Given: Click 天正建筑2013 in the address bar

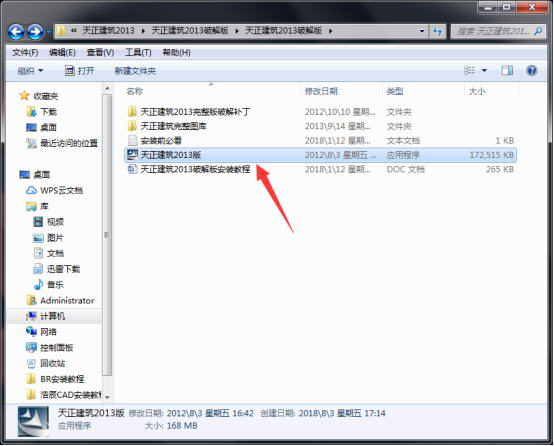Looking at the screenshot, I should click(108, 31).
